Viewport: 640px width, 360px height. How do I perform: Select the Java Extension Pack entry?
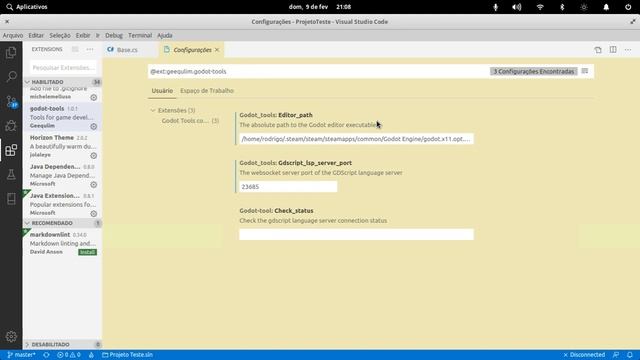(x=62, y=204)
